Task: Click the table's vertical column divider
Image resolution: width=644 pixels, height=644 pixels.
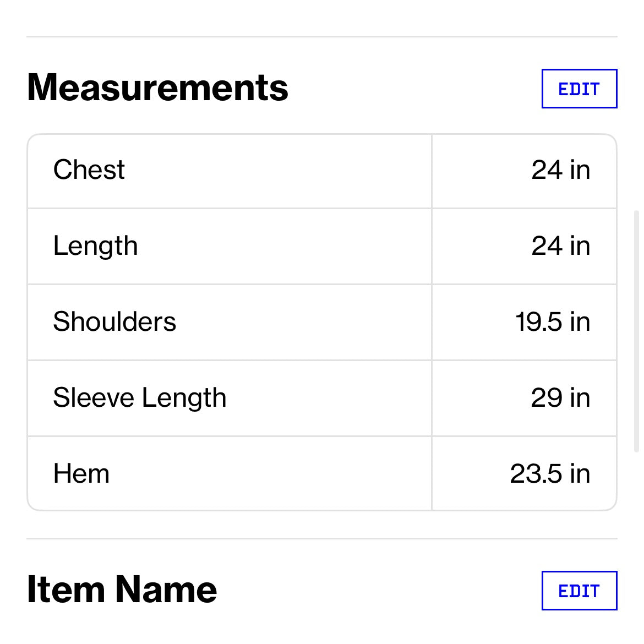Action: (x=432, y=322)
